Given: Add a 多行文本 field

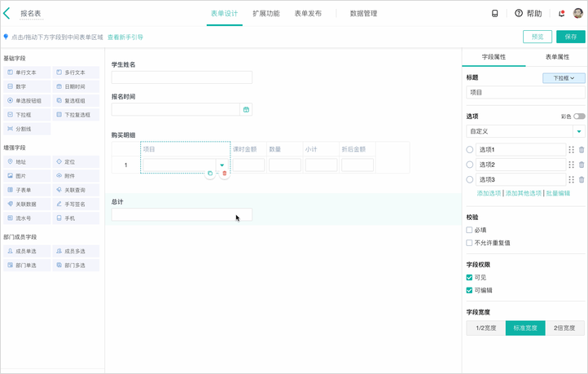Looking at the screenshot, I should (x=76, y=73).
